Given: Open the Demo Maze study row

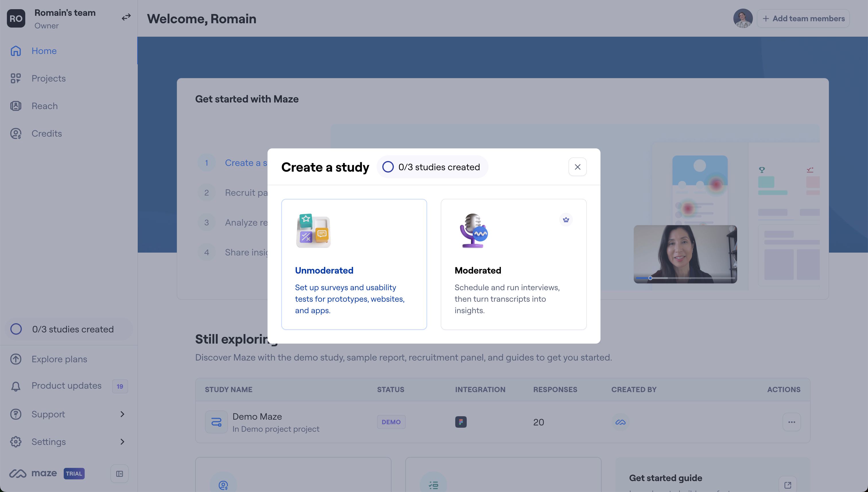Looking at the screenshot, I should coord(502,422).
